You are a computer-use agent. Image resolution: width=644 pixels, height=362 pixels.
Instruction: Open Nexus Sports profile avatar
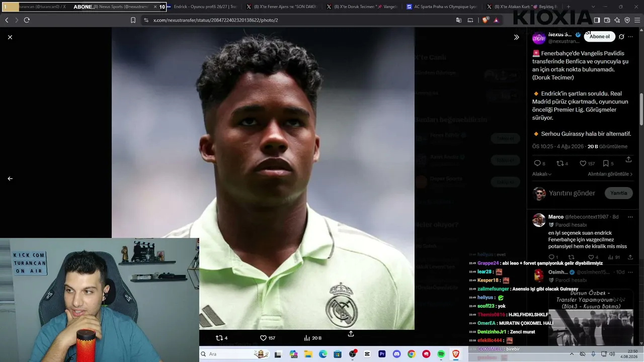pyautogui.click(x=539, y=38)
